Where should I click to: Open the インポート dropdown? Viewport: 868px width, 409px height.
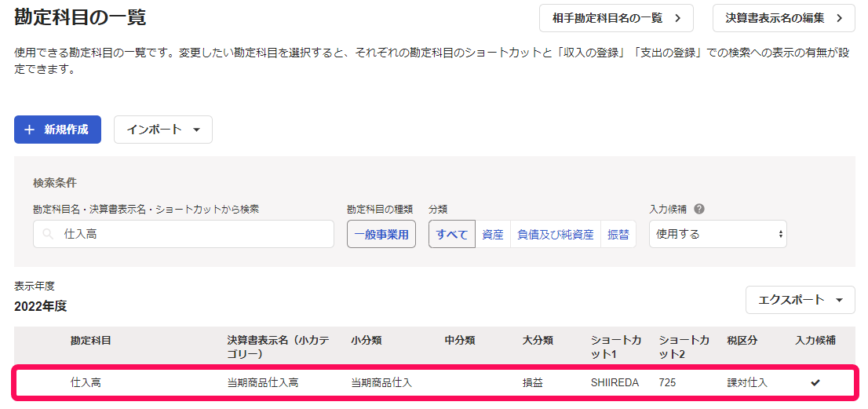(163, 130)
